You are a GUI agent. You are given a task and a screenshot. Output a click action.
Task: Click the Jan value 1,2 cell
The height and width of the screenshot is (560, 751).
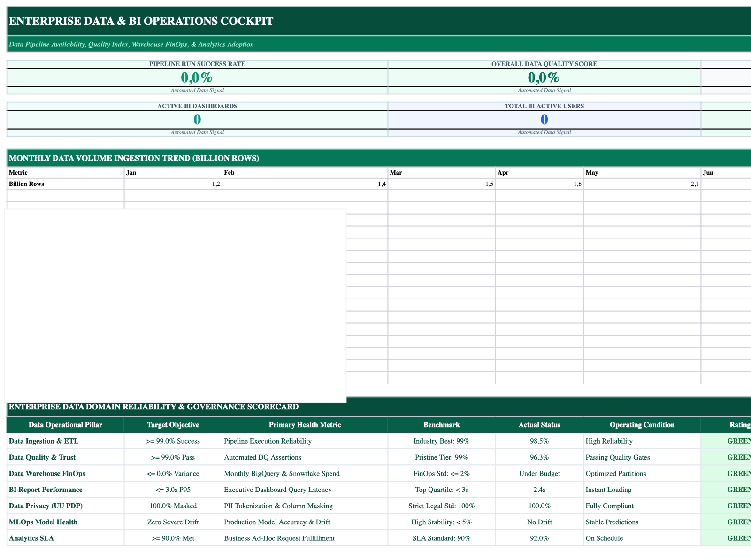[x=173, y=184]
